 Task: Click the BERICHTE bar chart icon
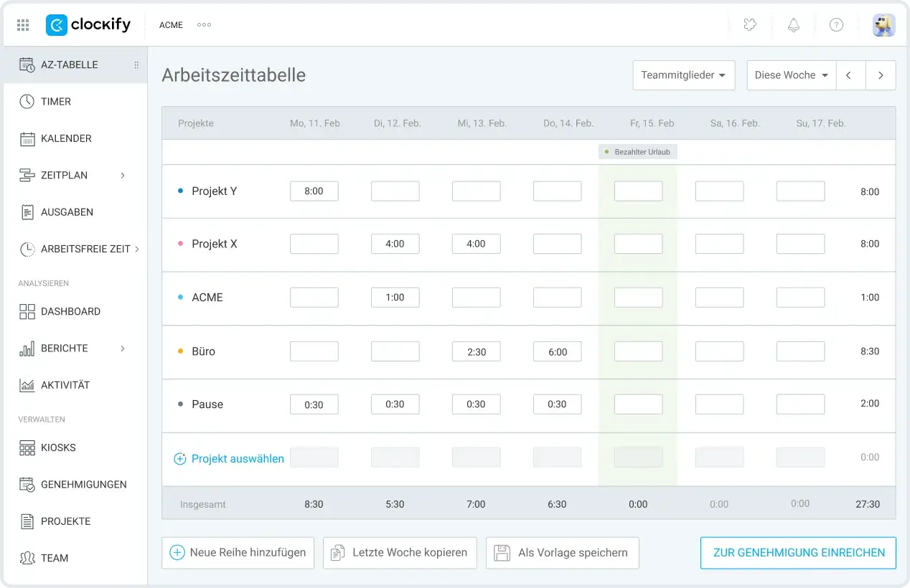[27, 348]
